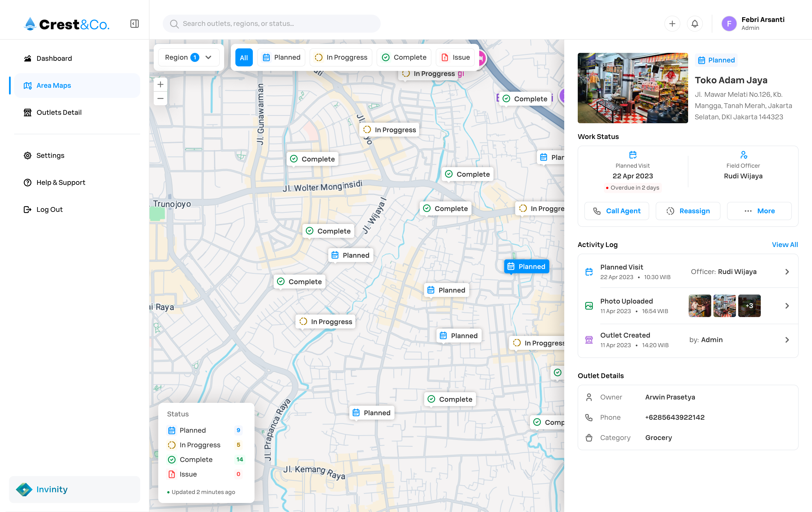
Task: Click Complete marker at top right of map
Action: pos(525,99)
